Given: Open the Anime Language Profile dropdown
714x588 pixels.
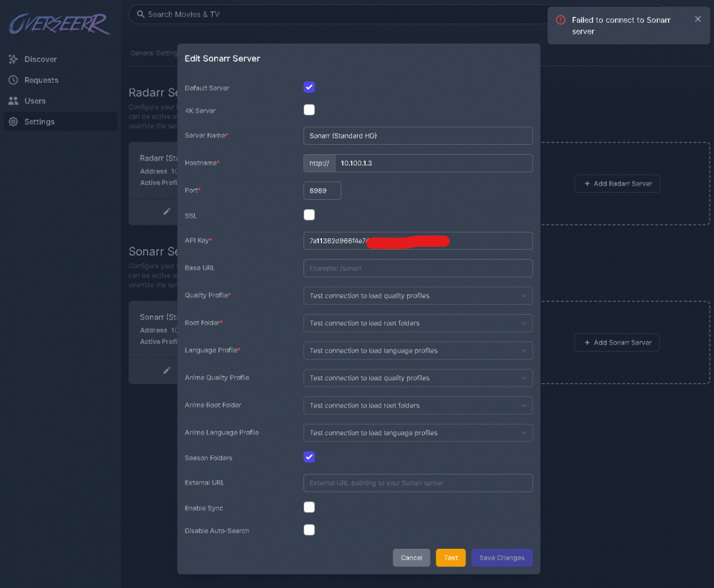Looking at the screenshot, I should (x=418, y=433).
